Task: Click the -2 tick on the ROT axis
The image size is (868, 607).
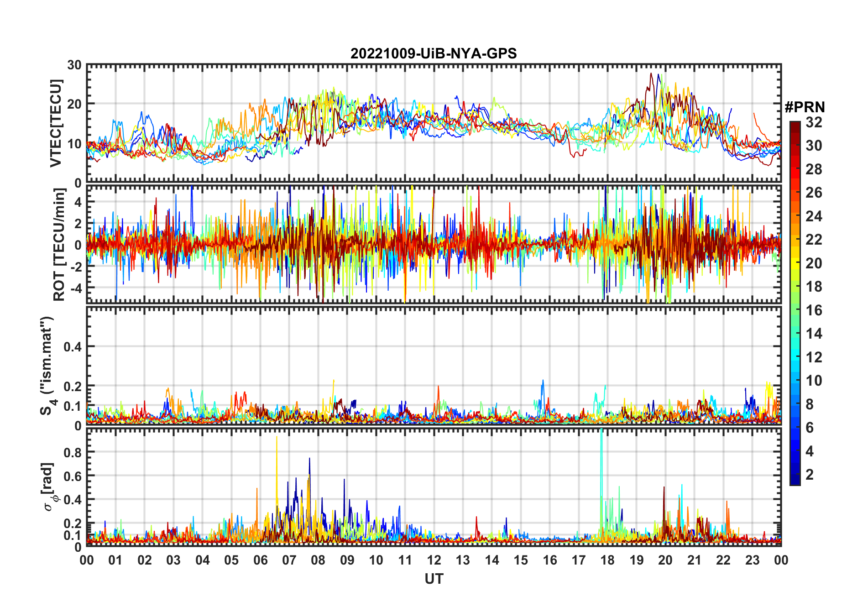Action: tap(76, 267)
